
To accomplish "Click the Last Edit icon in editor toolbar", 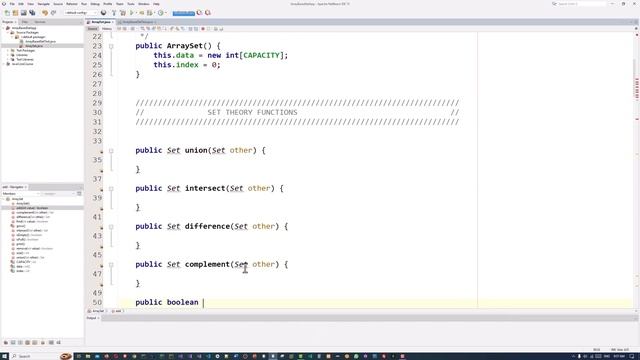I will [x=119, y=29].
